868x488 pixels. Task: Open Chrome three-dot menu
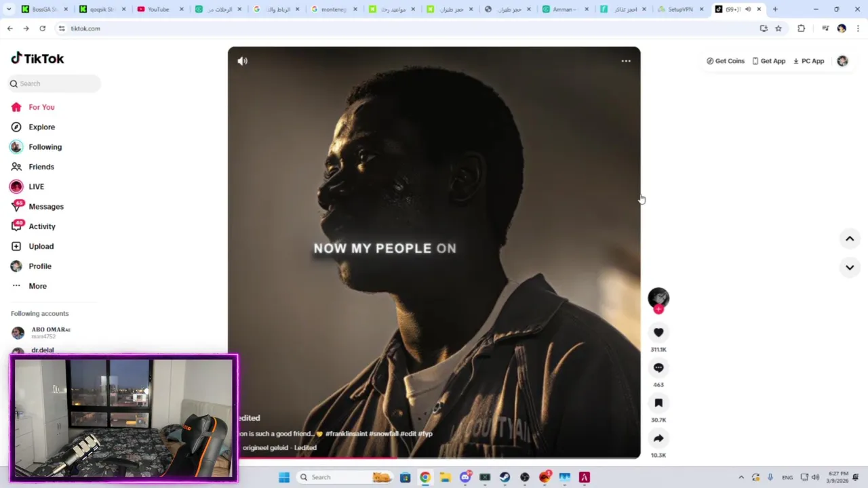pyautogui.click(x=859, y=28)
